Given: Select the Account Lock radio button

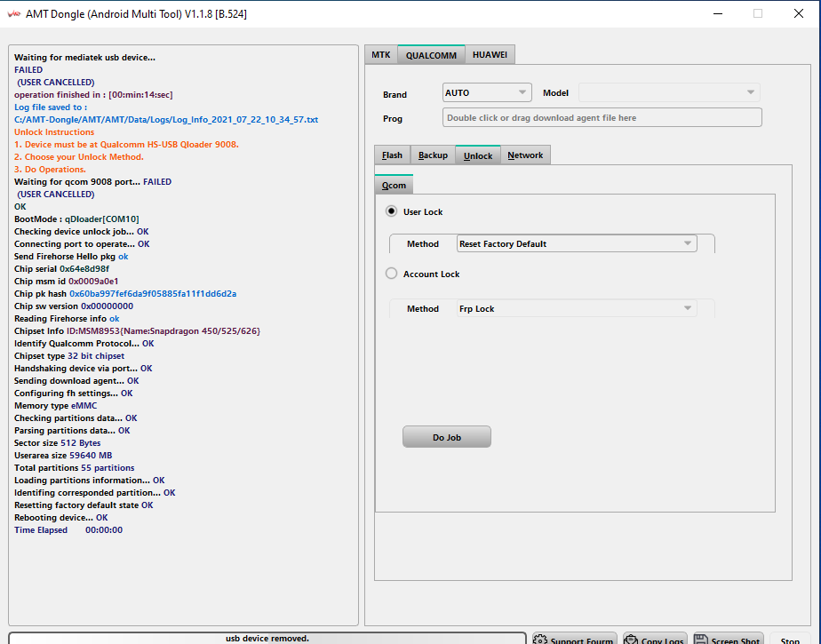Looking at the screenshot, I should tap(391, 274).
